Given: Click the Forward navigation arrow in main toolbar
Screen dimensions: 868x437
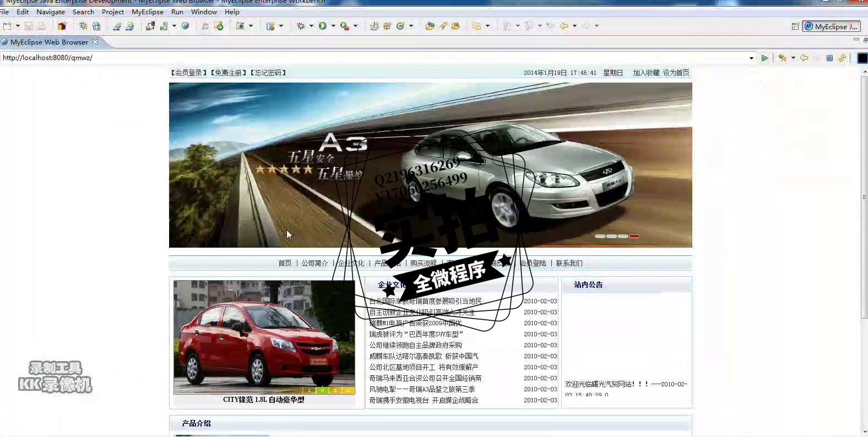Looking at the screenshot, I should (586, 26).
